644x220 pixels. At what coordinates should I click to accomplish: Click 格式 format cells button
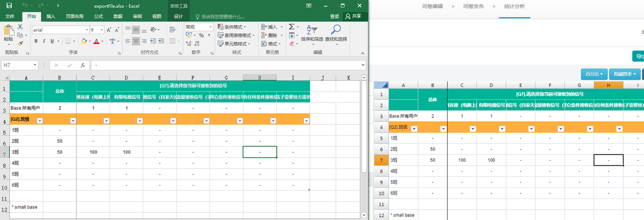tap(272, 44)
